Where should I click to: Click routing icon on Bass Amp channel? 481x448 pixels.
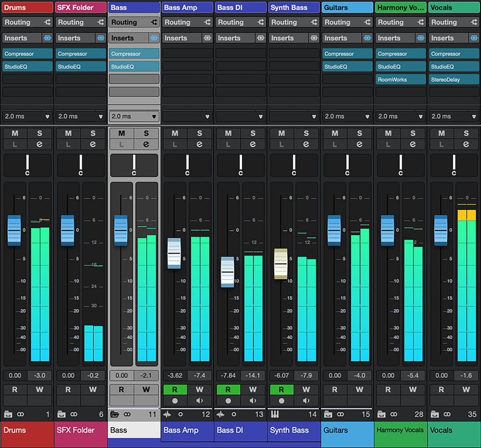[207, 22]
